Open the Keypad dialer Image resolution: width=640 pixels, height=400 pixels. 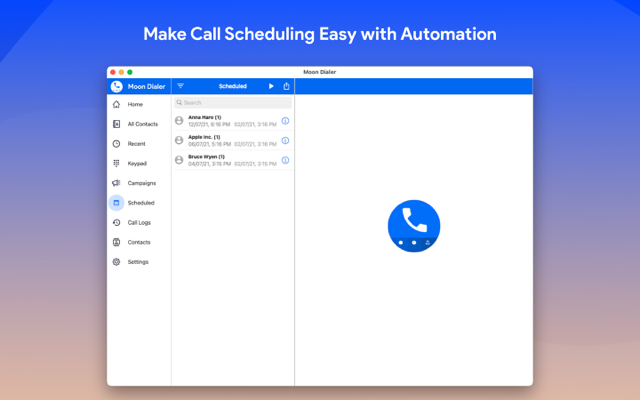click(x=136, y=163)
